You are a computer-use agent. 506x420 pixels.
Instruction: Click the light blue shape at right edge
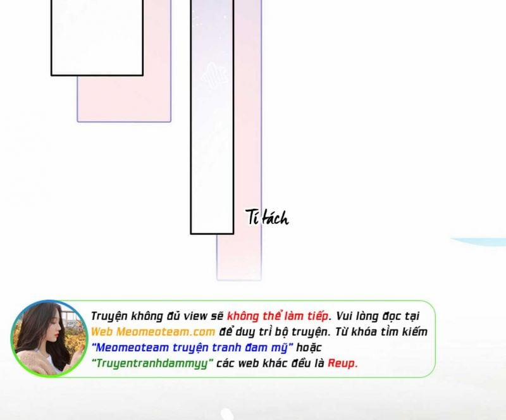479,242
